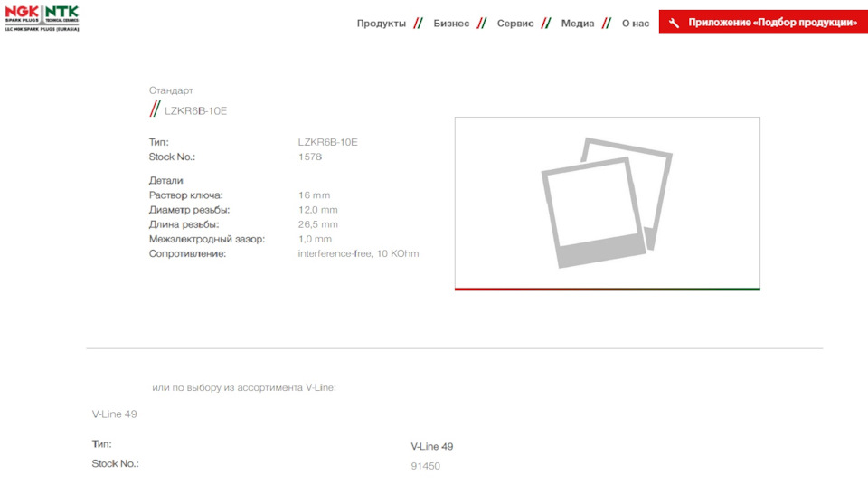Open the Сервис menu

point(514,24)
